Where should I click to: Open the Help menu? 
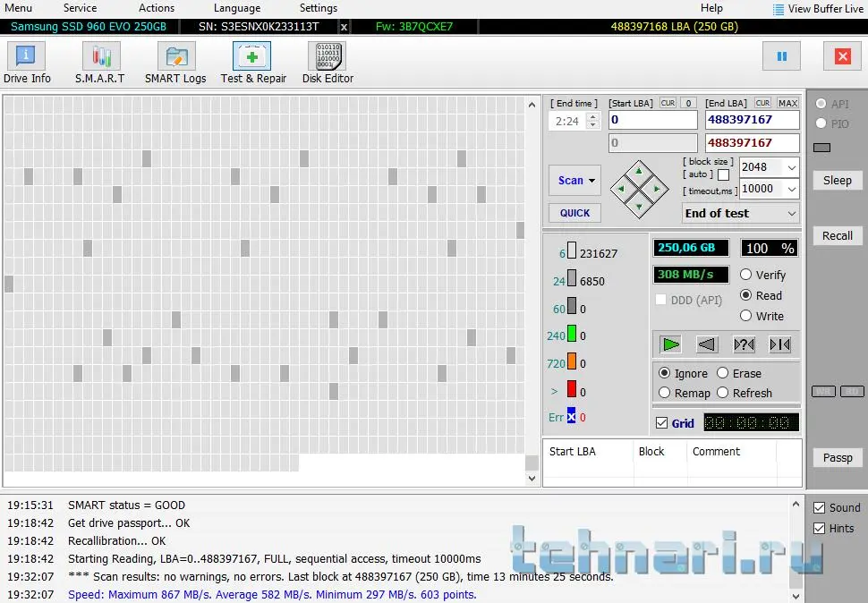pos(711,8)
